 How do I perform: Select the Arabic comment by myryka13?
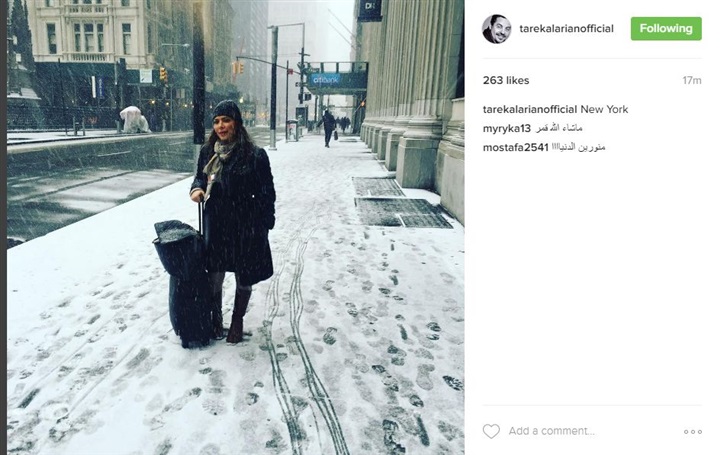coord(559,128)
